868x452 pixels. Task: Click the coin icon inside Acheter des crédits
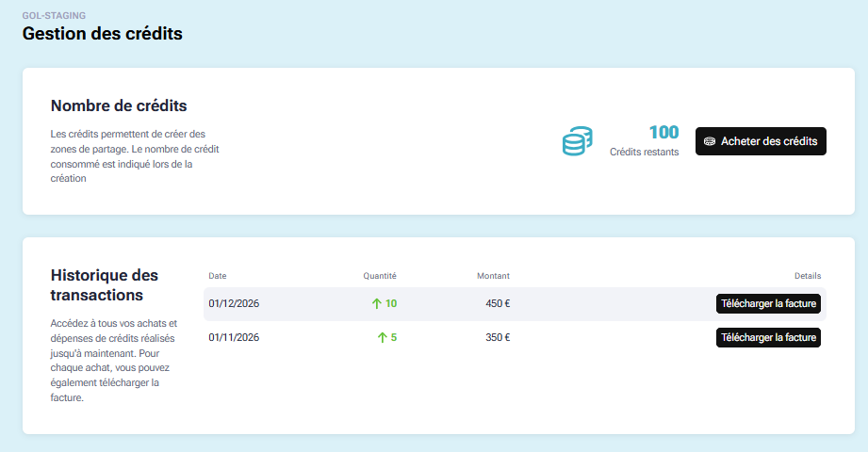point(710,141)
